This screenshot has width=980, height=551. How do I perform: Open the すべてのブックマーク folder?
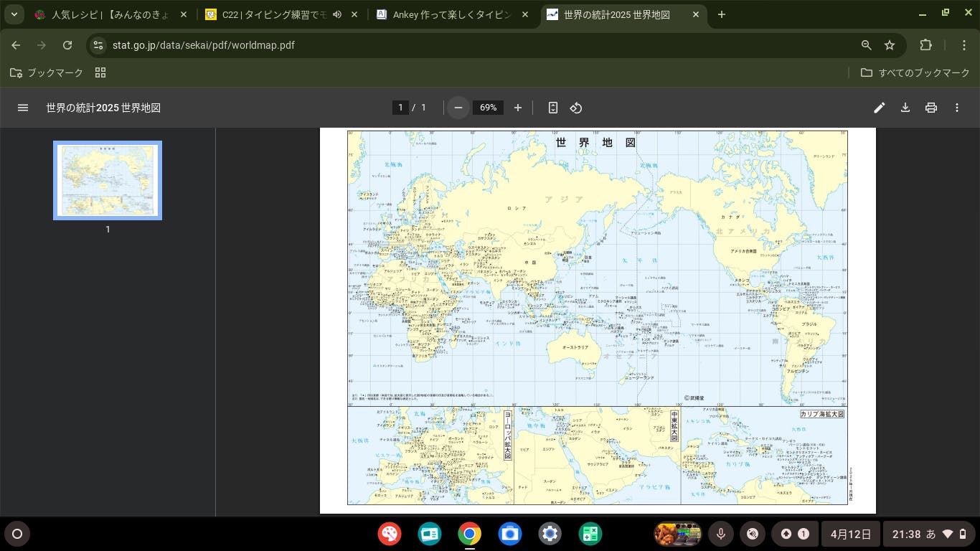click(915, 72)
